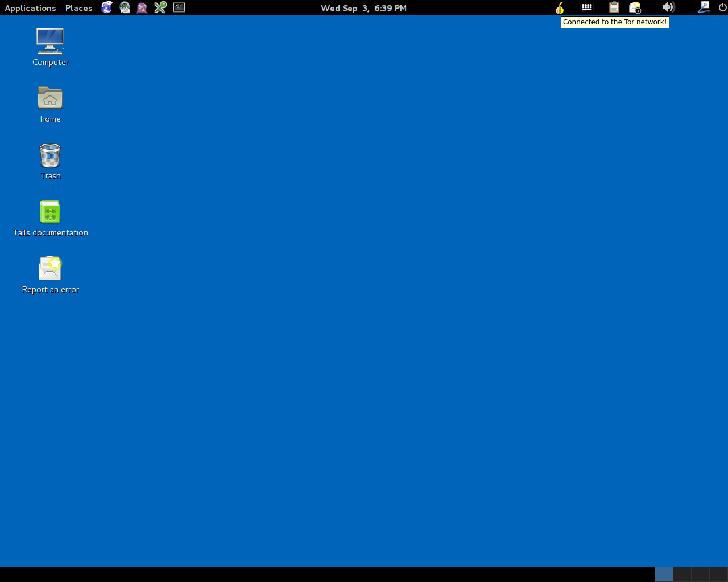Launch the Tor Browser globe icon
The height and width of the screenshot is (582, 728).
(106, 7)
